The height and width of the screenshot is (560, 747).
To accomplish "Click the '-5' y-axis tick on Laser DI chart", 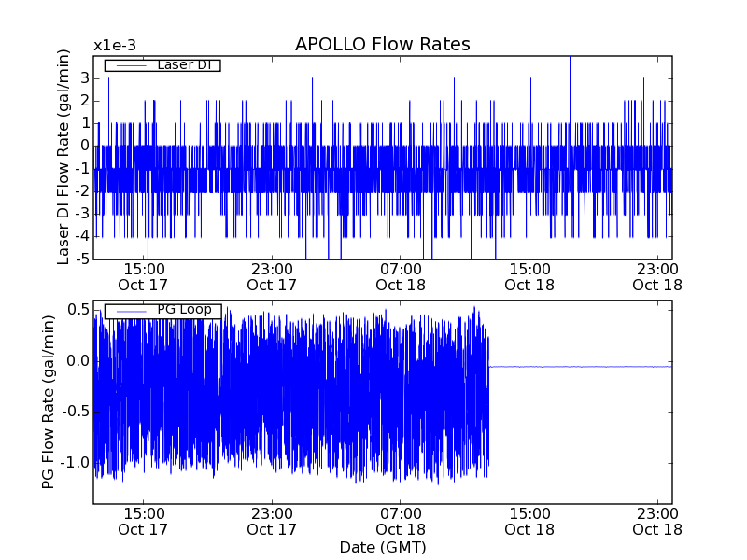I will [x=81, y=259].
